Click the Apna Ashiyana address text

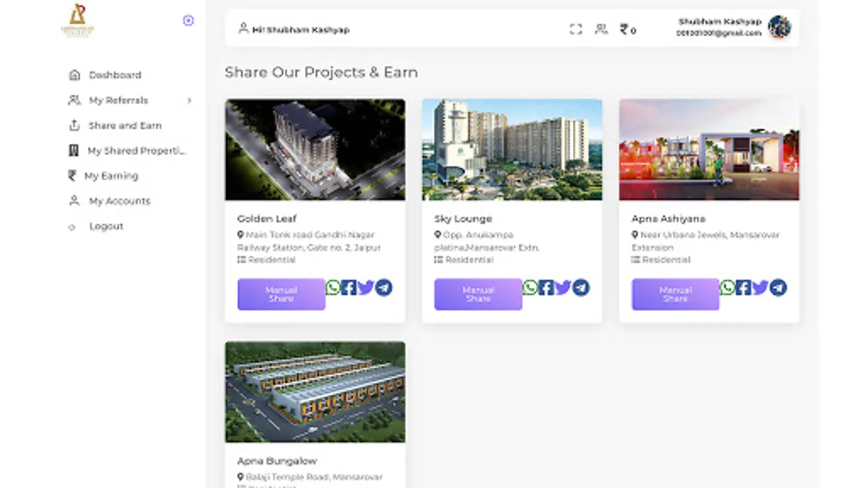click(x=706, y=241)
